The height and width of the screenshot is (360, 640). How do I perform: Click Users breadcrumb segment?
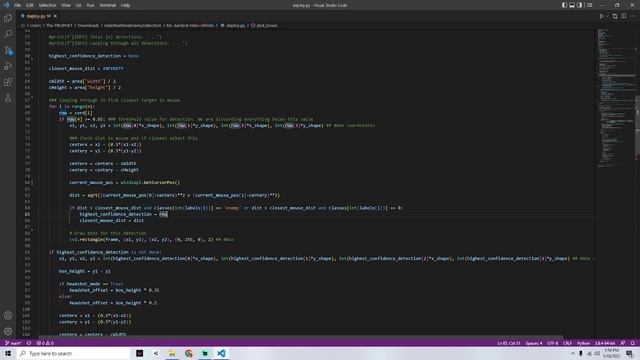pos(36,25)
